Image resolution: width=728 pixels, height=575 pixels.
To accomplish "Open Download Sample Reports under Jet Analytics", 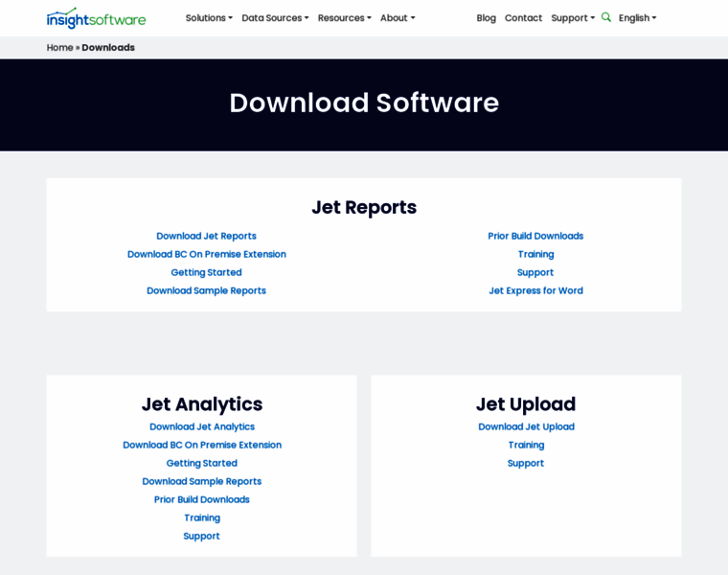I will tap(201, 481).
